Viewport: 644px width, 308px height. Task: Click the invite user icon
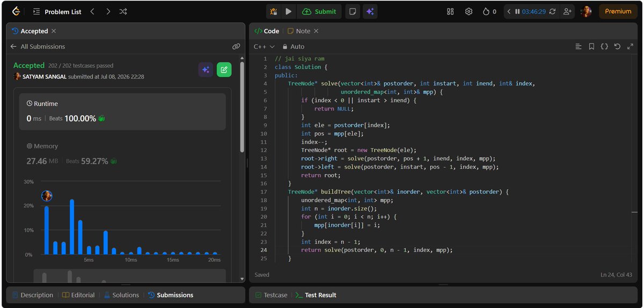coord(567,11)
